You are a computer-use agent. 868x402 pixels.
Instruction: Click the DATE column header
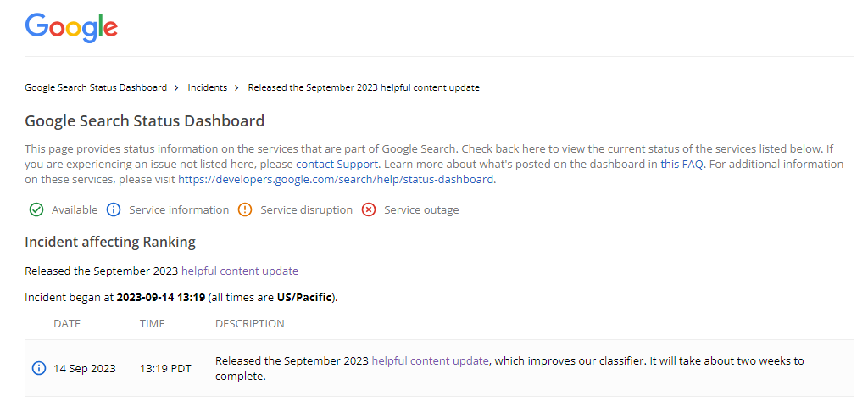click(x=67, y=324)
